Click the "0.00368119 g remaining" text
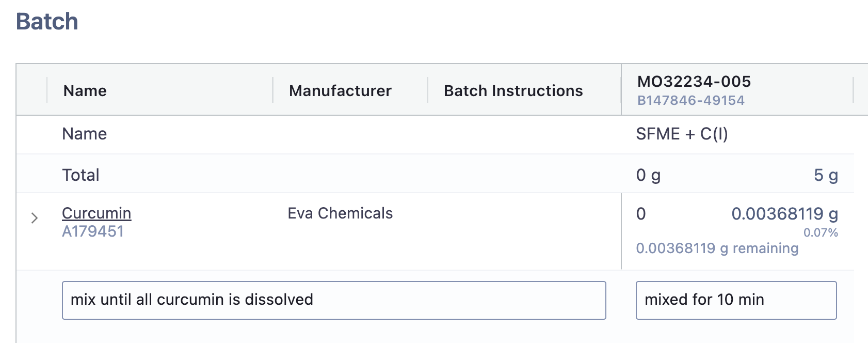 coord(717,248)
